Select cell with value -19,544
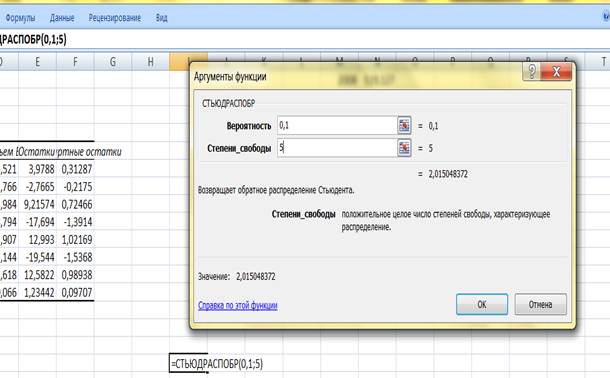This screenshot has height=378, width=610. 37,257
